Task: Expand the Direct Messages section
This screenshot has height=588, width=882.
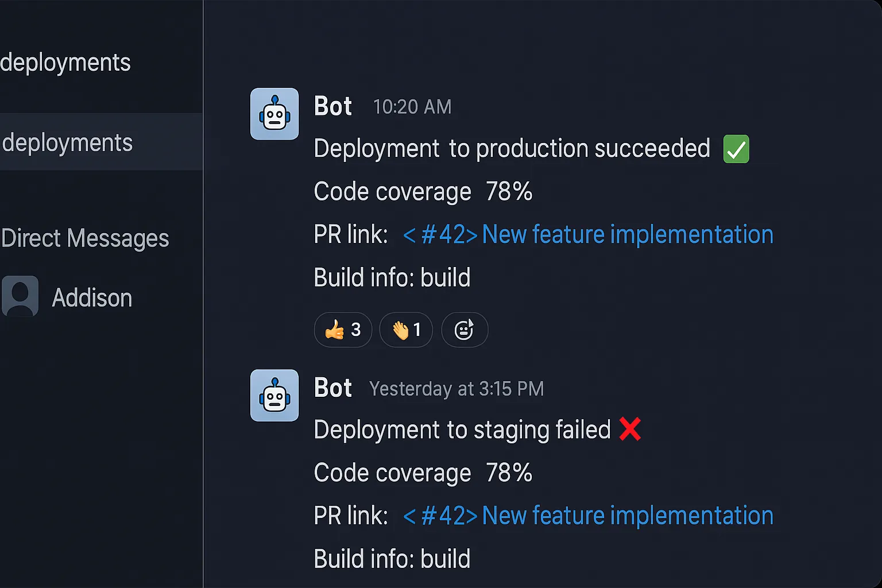Action: [85, 238]
